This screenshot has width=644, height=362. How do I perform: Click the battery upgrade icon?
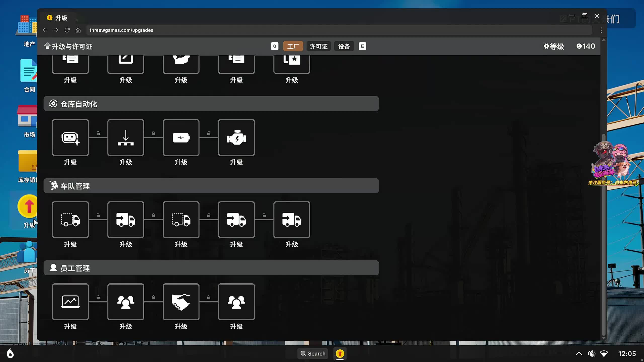(x=181, y=138)
